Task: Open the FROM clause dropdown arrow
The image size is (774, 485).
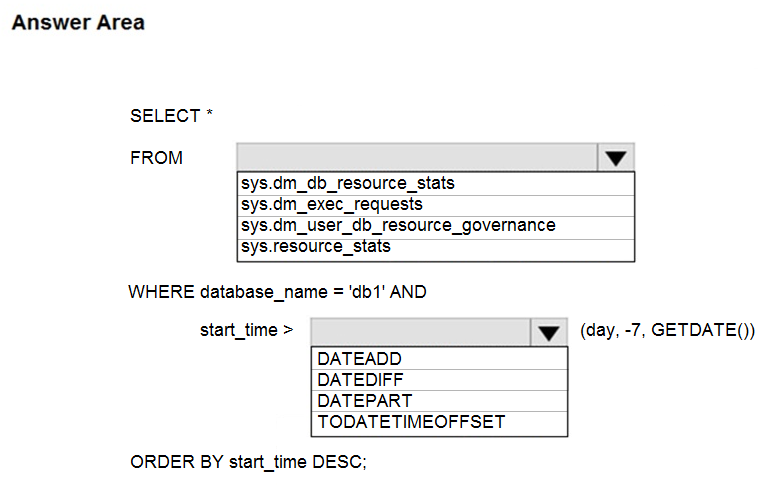Action: point(615,158)
